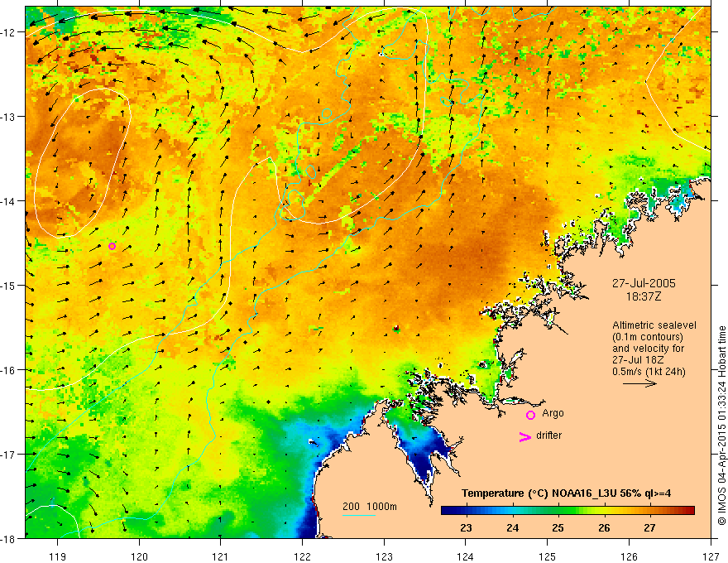Click the '200 1000m' depth label
The width and height of the screenshot is (728, 563).
pos(370,507)
